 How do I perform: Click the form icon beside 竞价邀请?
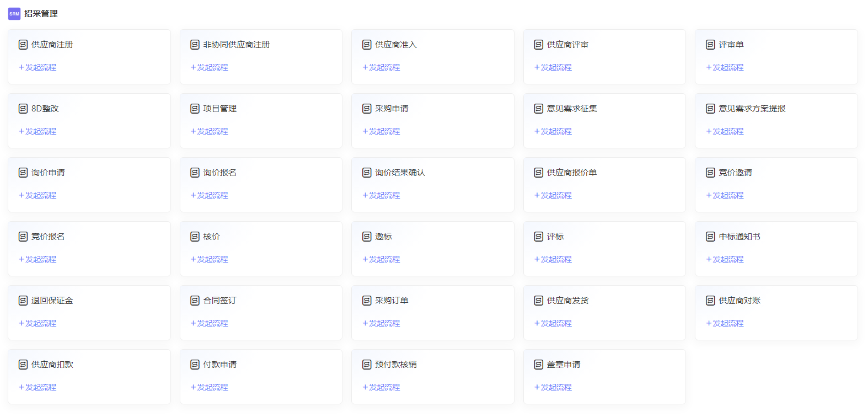[710, 173]
